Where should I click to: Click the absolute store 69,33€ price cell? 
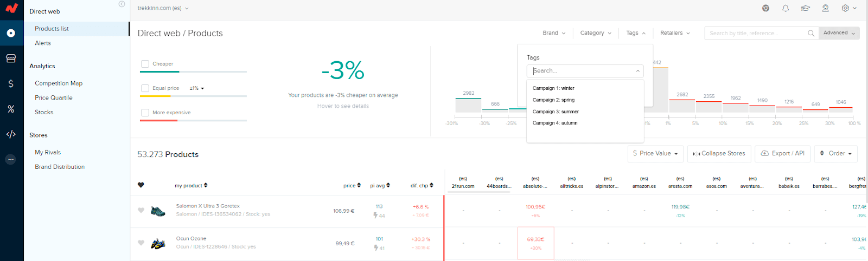click(535, 243)
